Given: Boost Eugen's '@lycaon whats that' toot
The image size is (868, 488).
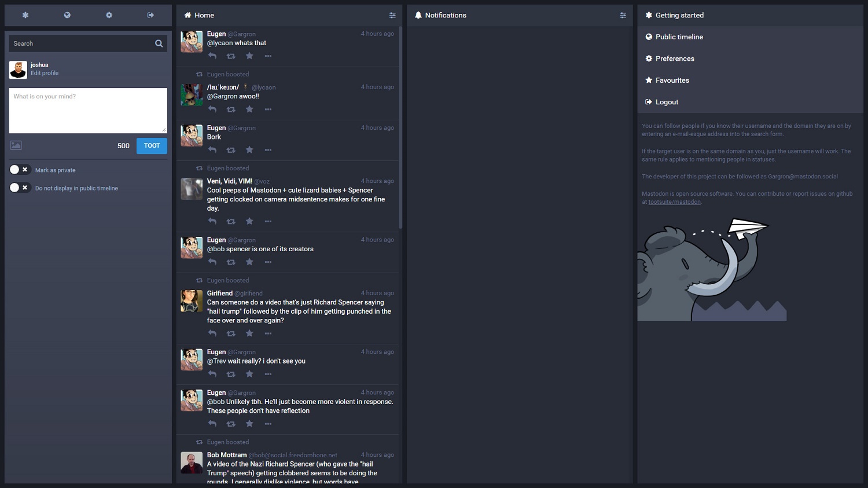Looking at the screenshot, I should tap(231, 56).
